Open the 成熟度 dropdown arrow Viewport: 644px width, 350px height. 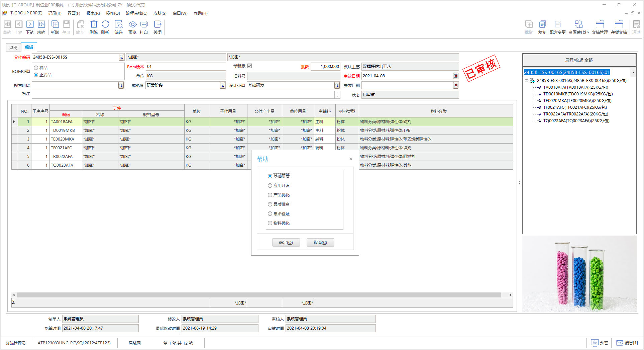(222, 86)
